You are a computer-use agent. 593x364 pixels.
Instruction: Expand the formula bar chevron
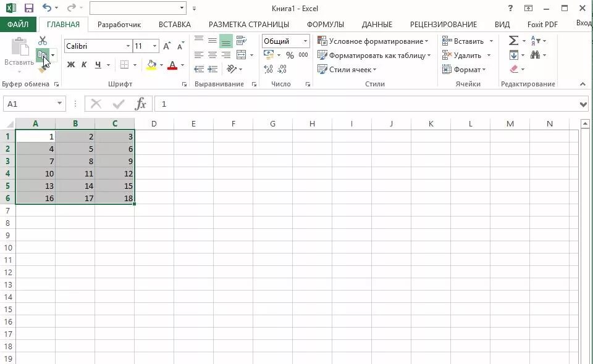click(x=582, y=104)
